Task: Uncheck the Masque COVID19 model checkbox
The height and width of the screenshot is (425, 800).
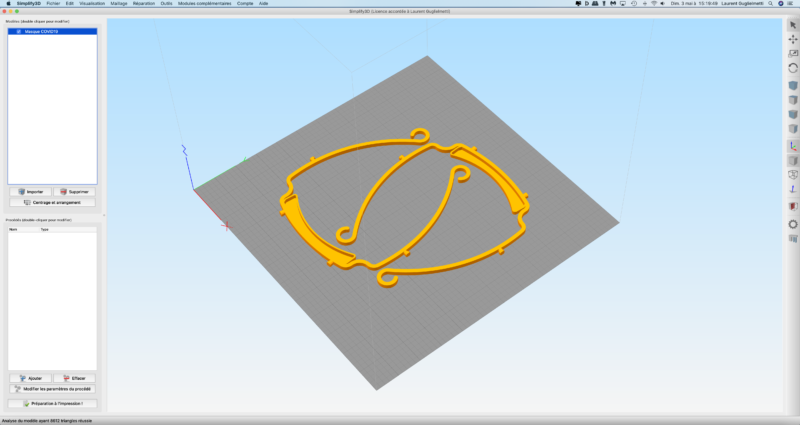Action: tap(18, 32)
